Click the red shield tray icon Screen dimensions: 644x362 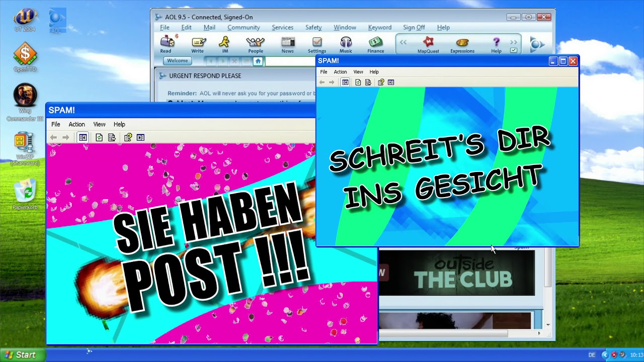(x=613, y=355)
